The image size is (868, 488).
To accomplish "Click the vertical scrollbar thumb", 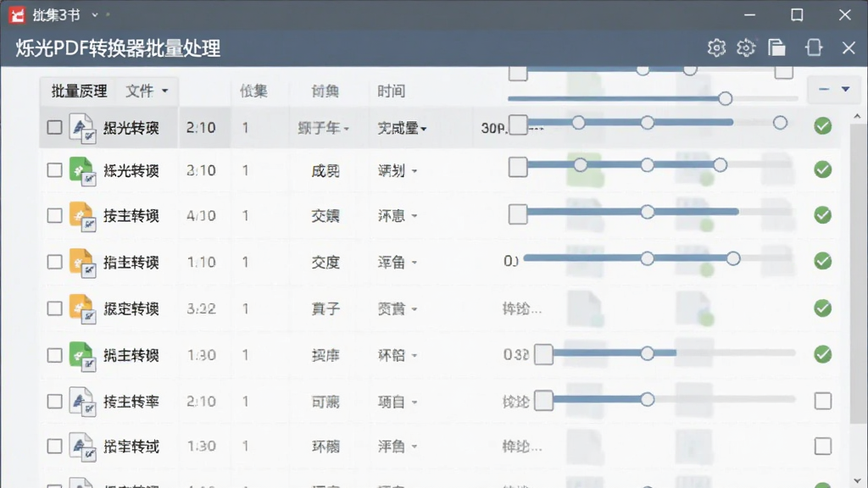I will [x=857, y=274].
